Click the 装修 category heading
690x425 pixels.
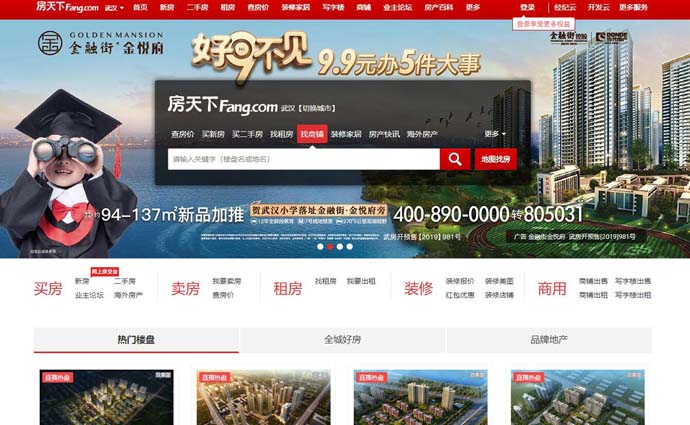(418, 289)
